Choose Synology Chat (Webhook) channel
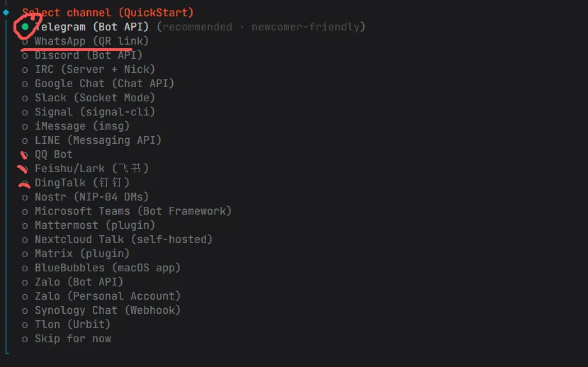 pyautogui.click(x=108, y=310)
